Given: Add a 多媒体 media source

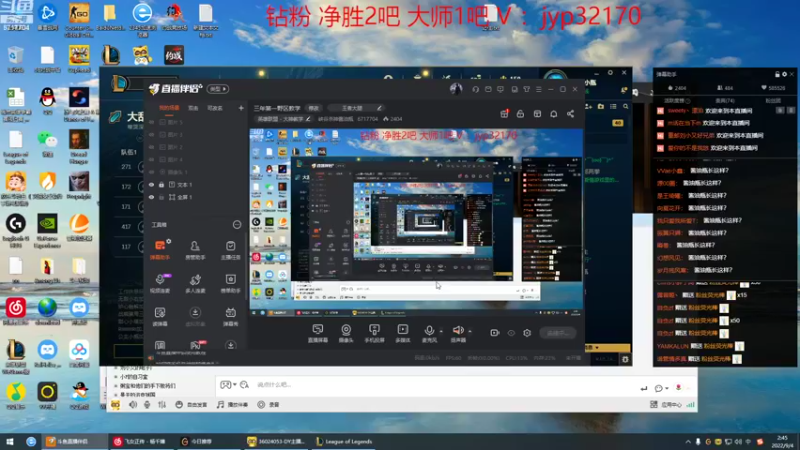Looking at the screenshot, I should pos(403,333).
